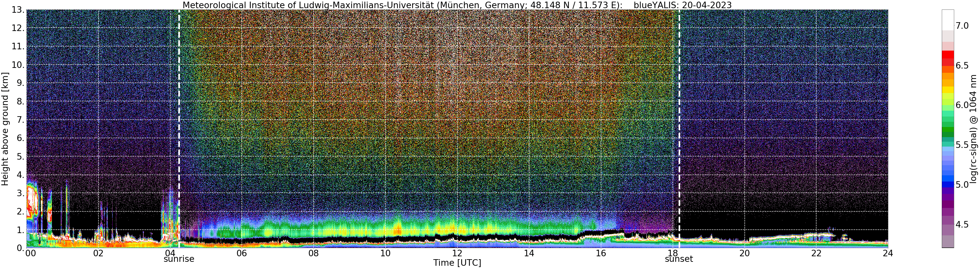The width and height of the screenshot is (980, 269).
Task: Click the height axis tick label 3.
Action: click(x=21, y=193)
